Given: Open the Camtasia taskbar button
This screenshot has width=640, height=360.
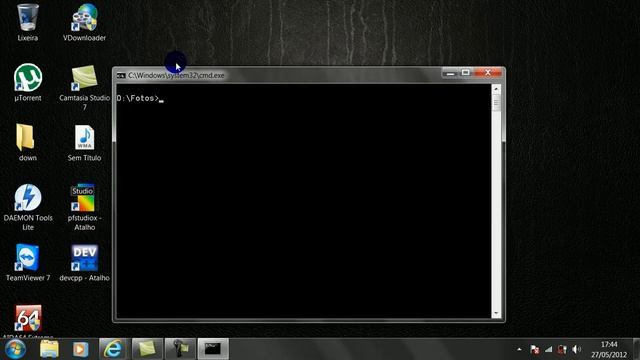Looking at the screenshot, I should click(147, 349).
